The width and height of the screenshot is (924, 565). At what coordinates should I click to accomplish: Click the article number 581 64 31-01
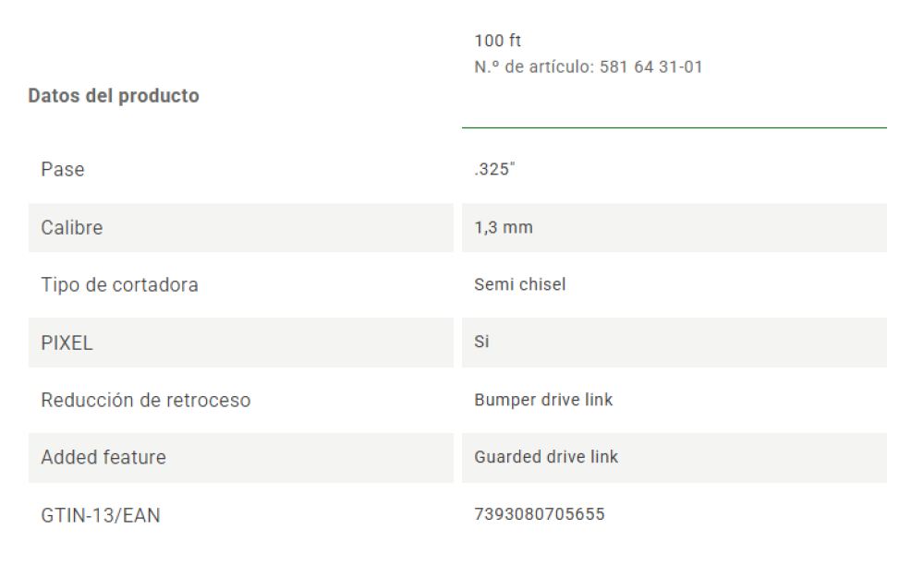(x=650, y=67)
